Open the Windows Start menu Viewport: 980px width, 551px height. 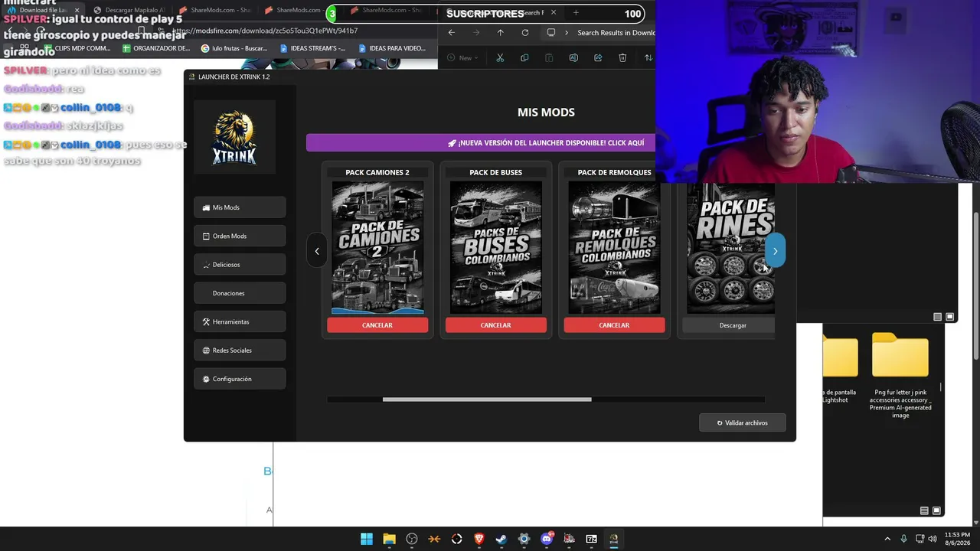click(367, 539)
